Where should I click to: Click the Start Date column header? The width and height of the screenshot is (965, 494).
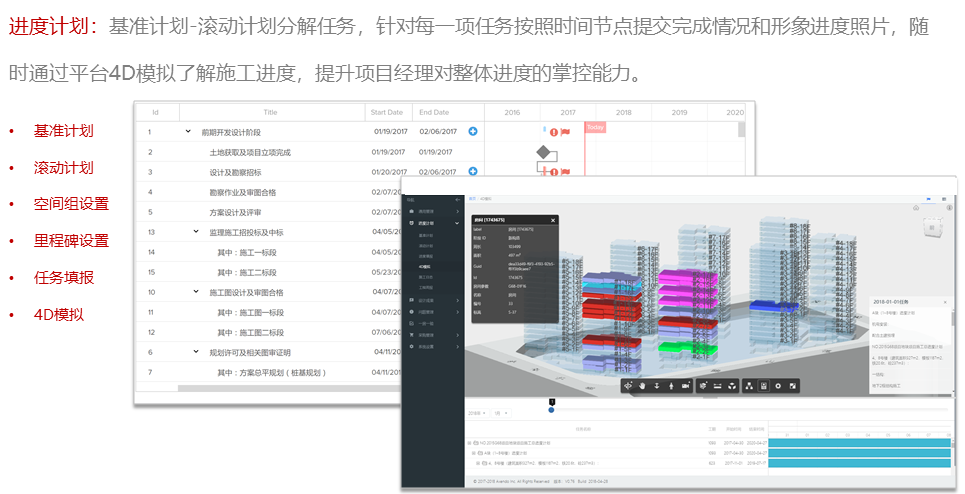387,112
